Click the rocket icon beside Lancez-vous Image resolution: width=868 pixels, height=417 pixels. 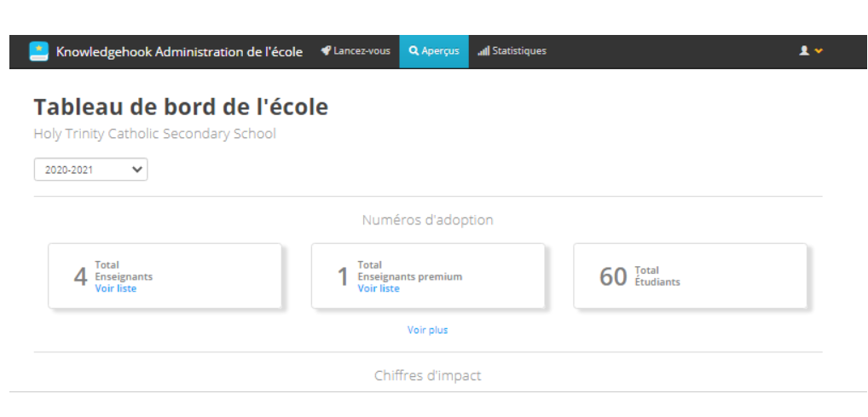pyautogui.click(x=326, y=51)
